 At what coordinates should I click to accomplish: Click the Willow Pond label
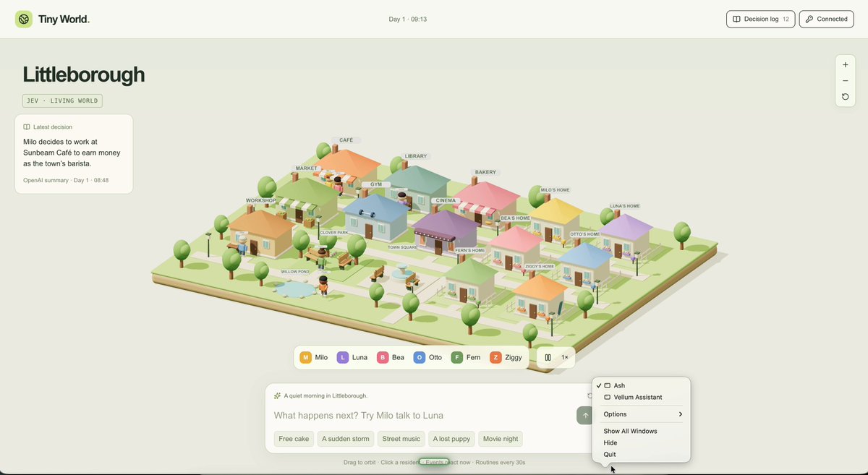pos(295,272)
